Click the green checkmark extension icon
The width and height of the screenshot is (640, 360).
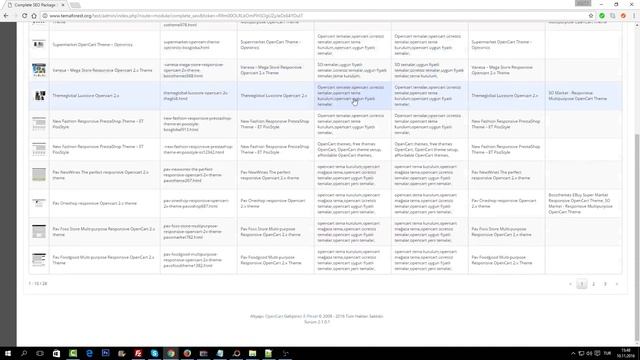pyautogui.click(x=602, y=16)
